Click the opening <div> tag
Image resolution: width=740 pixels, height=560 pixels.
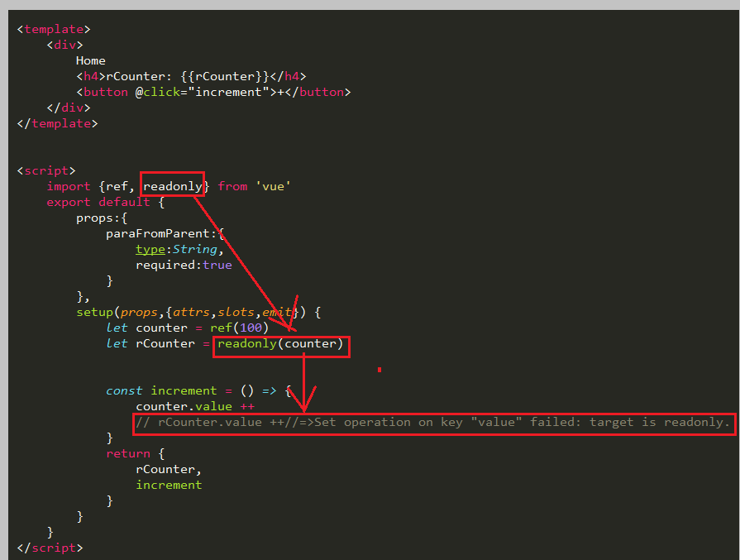tap(64, 45)
